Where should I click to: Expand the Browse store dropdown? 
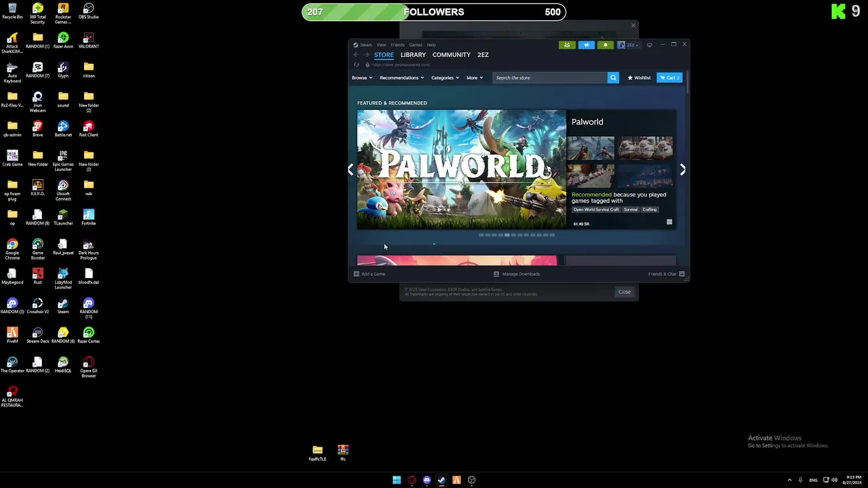click(362, 78)
